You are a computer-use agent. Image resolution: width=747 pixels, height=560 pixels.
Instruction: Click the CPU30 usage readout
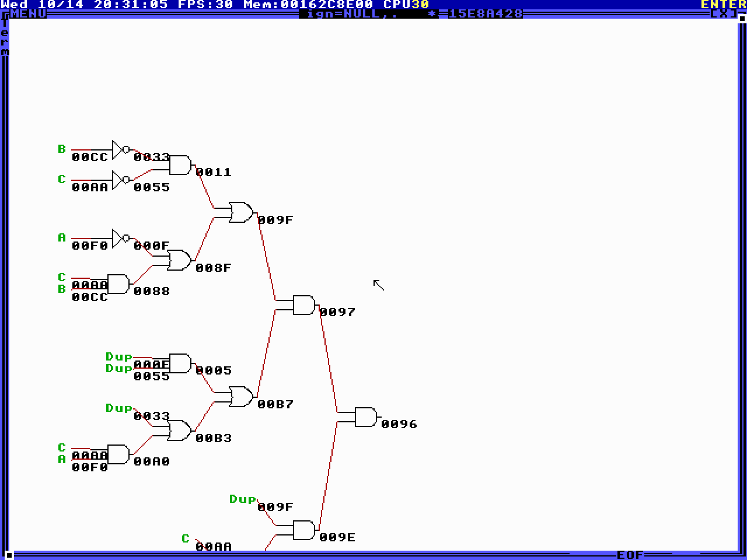pyautogui.click(x=406, y=4)
